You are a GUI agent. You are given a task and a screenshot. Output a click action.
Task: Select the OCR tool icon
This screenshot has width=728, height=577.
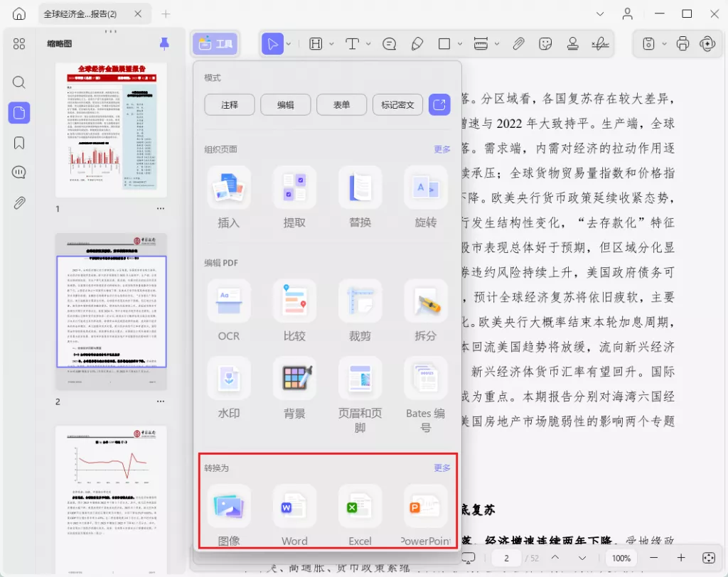(228, 300)
